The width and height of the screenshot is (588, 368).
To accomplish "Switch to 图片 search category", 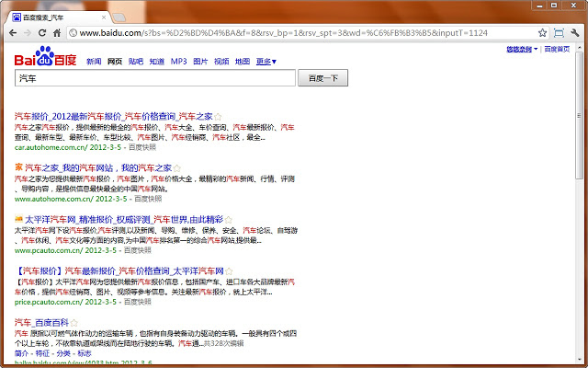I will tap(200, 62).
